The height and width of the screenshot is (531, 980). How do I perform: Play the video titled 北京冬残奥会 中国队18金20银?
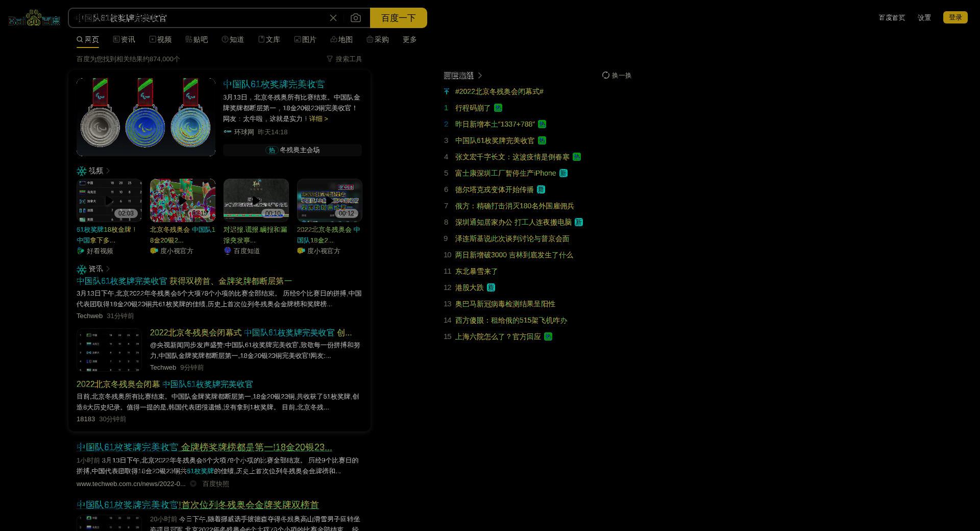click(183, 200)
